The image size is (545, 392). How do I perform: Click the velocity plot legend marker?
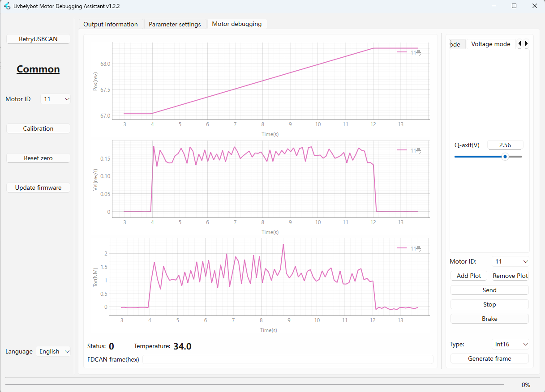point(403,150)
